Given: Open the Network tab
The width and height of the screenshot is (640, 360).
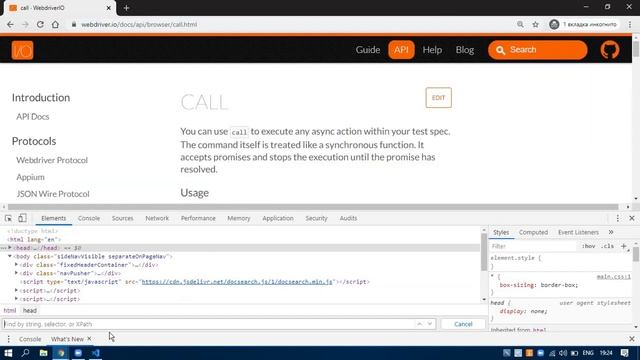Looking at the screenshot, I should tap(157, 218).
